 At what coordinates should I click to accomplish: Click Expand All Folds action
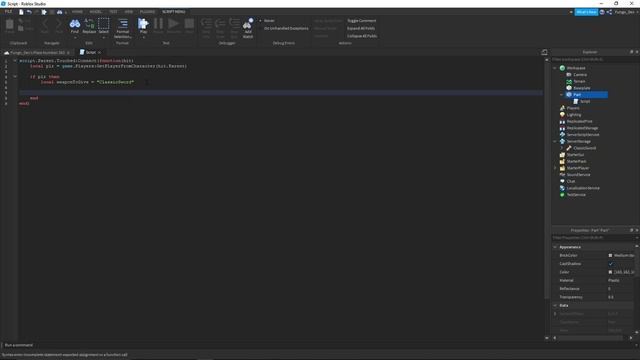(361, 29)
